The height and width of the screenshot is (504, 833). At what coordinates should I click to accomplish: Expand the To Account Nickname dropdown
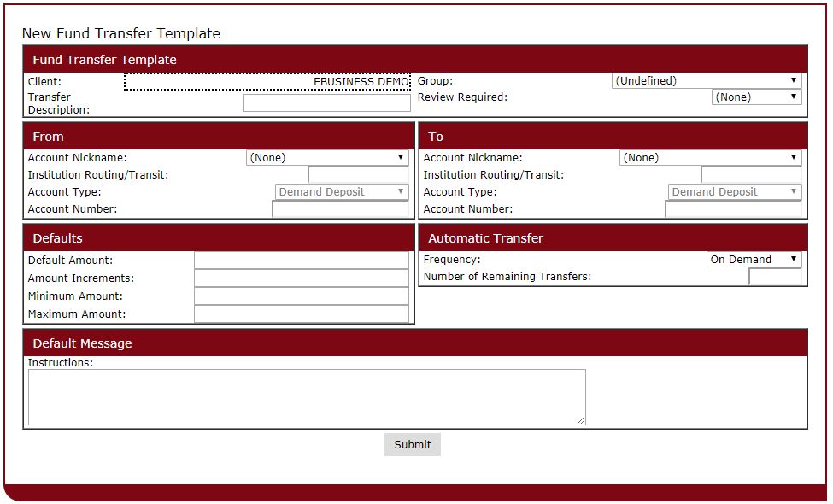[x=712, y=157]
